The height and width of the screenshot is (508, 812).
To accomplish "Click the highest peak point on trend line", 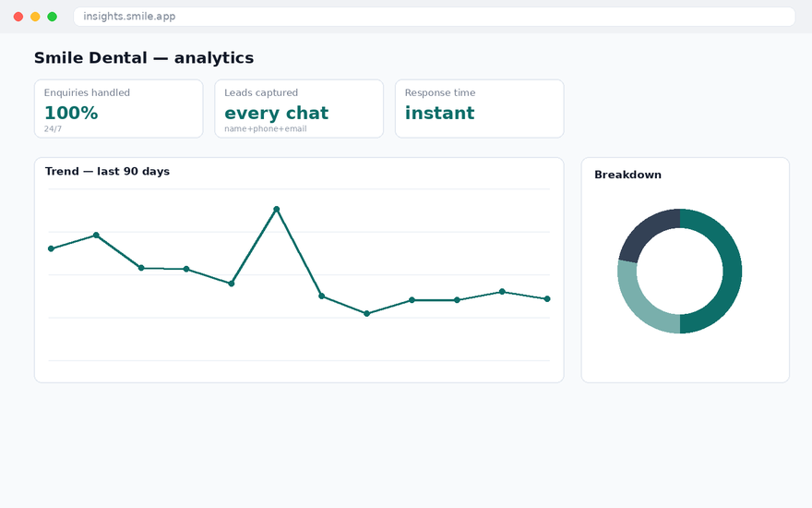I will 277,210.
